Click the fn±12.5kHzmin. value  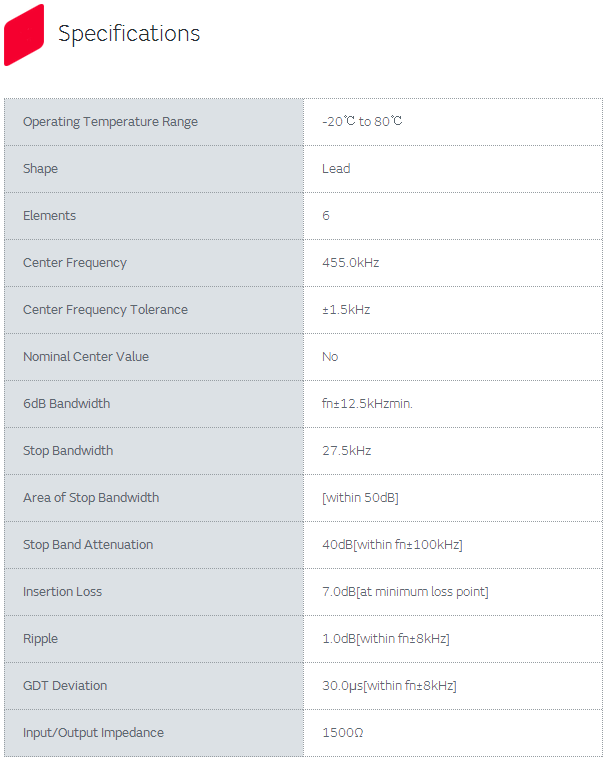point(367,404)
